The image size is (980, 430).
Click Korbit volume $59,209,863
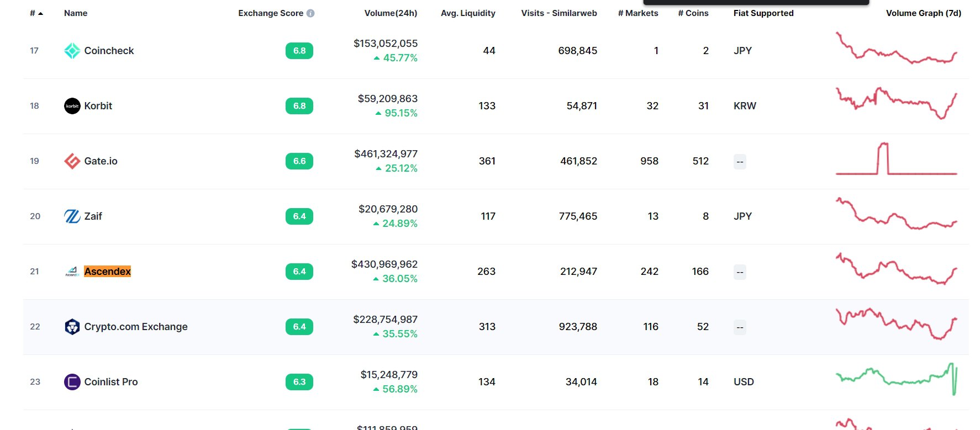point(388,99)
